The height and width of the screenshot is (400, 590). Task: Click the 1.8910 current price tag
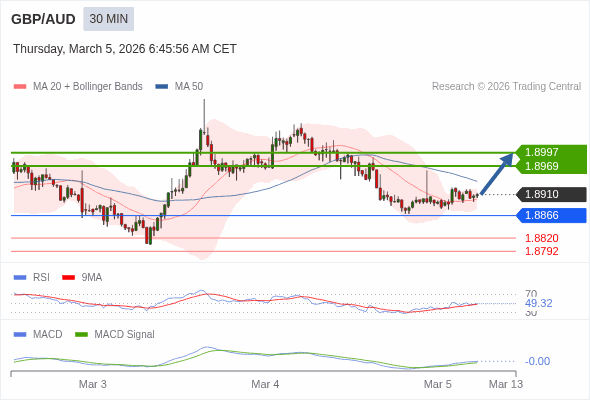click(x=551, y=195)
